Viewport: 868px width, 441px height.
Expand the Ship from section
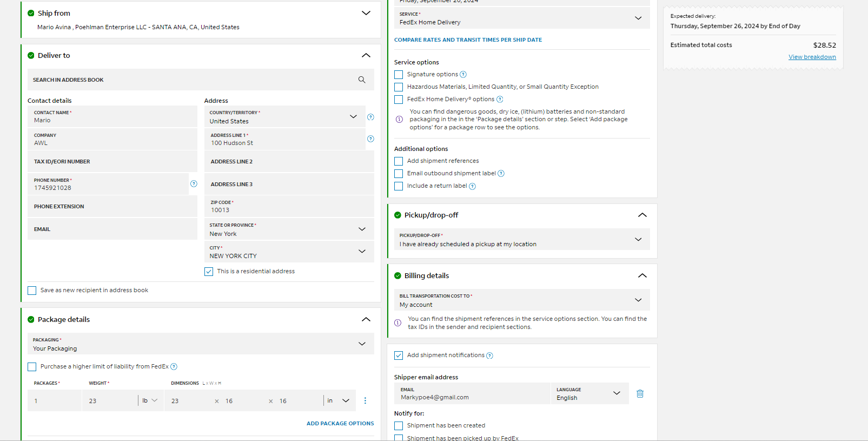click(x=366, y=13)
